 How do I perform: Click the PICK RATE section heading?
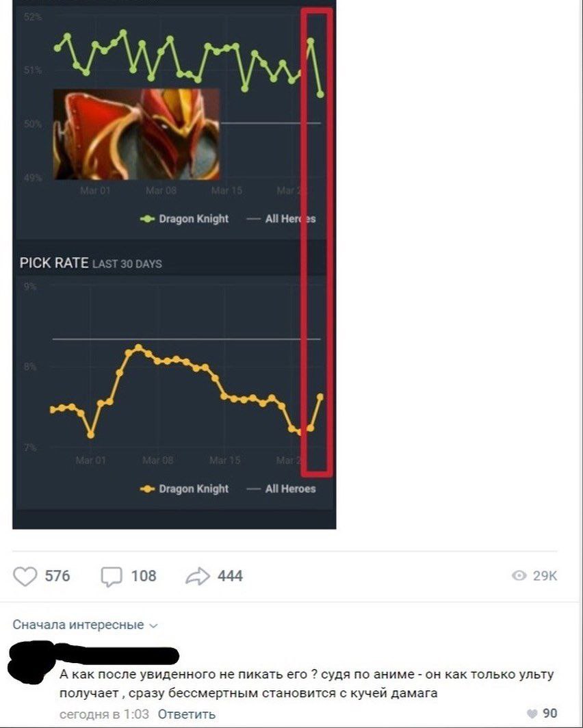(x=54, y=263)
